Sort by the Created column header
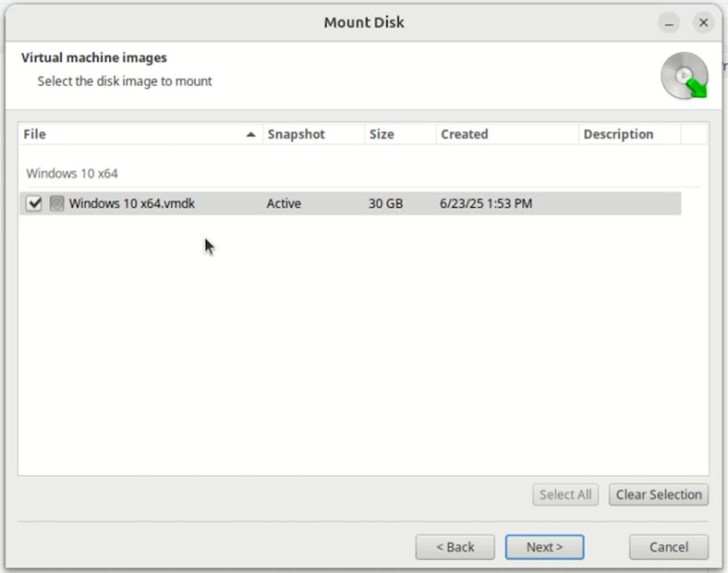 507,134
